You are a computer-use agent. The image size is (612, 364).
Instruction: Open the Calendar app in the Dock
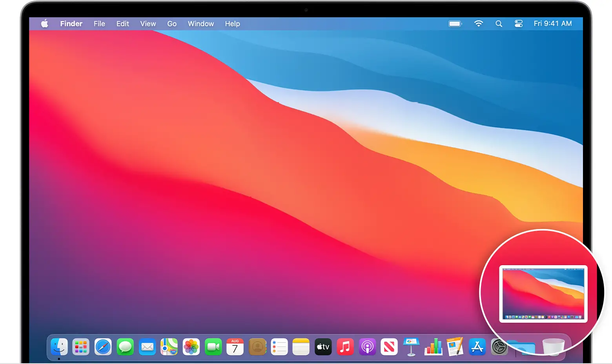(235, 347)
